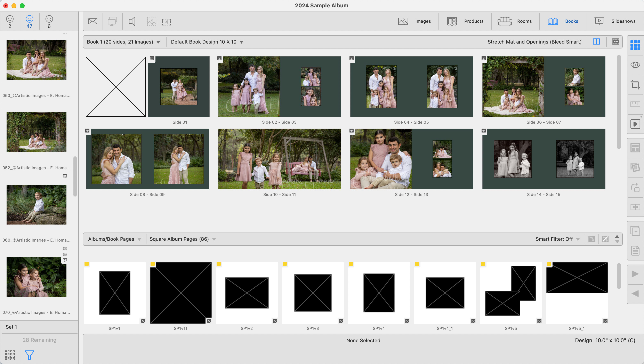The height and width of the screenshot is (364, 644).
Task: Open the Smart Filter dropdown
Action: 557,239
